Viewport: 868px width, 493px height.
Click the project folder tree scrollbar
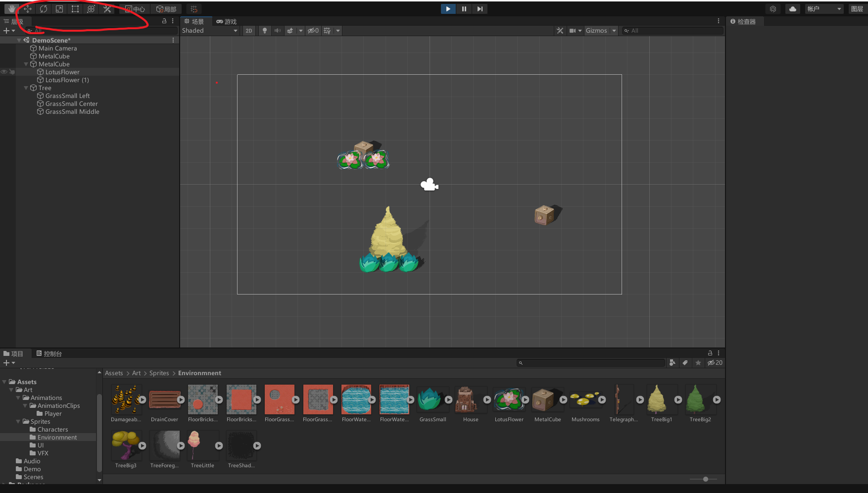pos(99,433)
